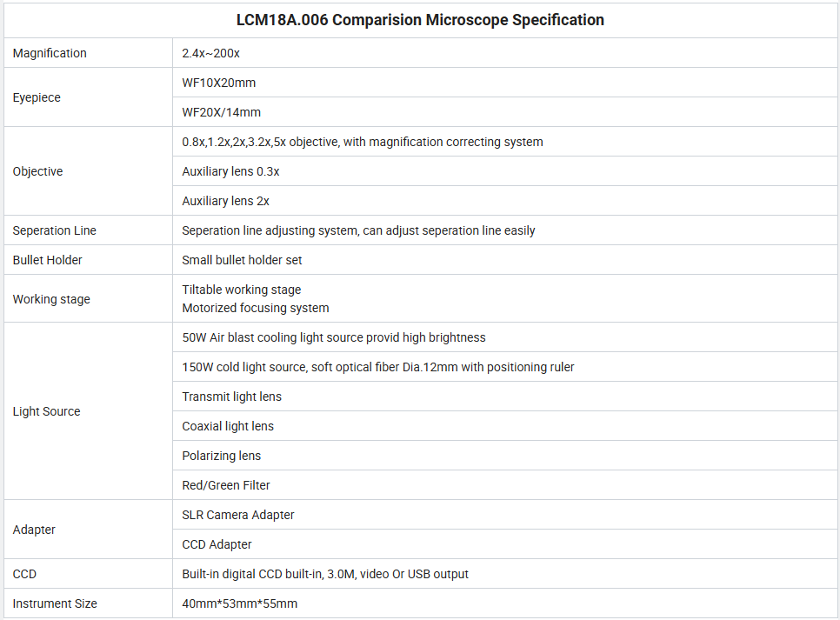The height and width of the screenshot is (620, 840).
Task: Click the Polarizing lens row
Action: [x=506, y=455]
